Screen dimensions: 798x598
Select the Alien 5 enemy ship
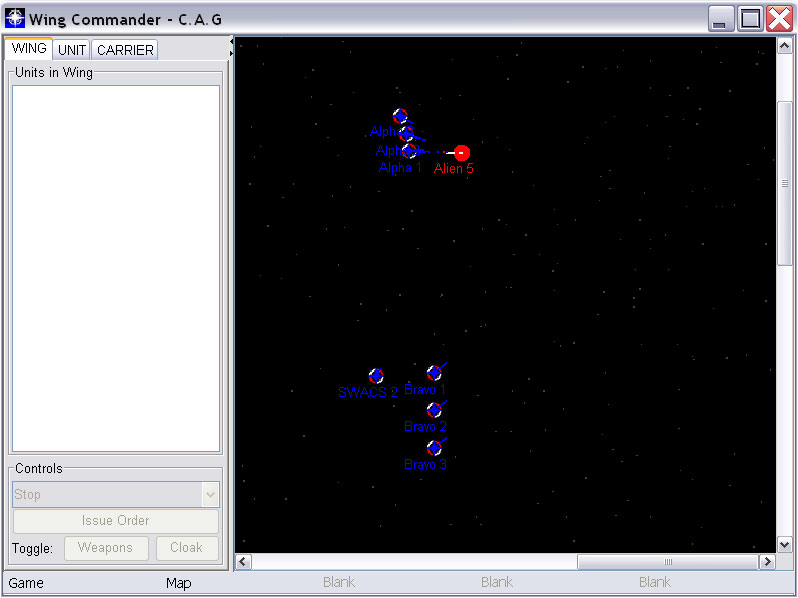(x=461, y=153)
